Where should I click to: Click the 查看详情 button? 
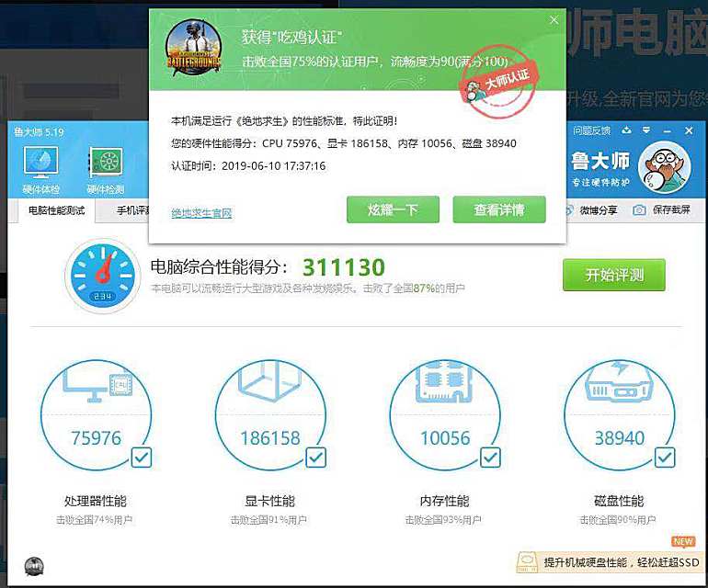tap(499, 209)
